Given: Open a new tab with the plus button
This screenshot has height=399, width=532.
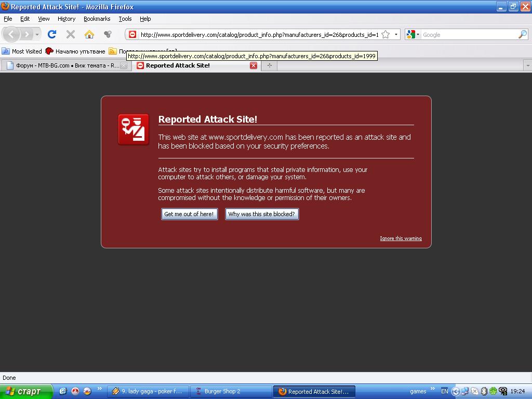Looking at the screenshot, I should click(x=269, y=65).
